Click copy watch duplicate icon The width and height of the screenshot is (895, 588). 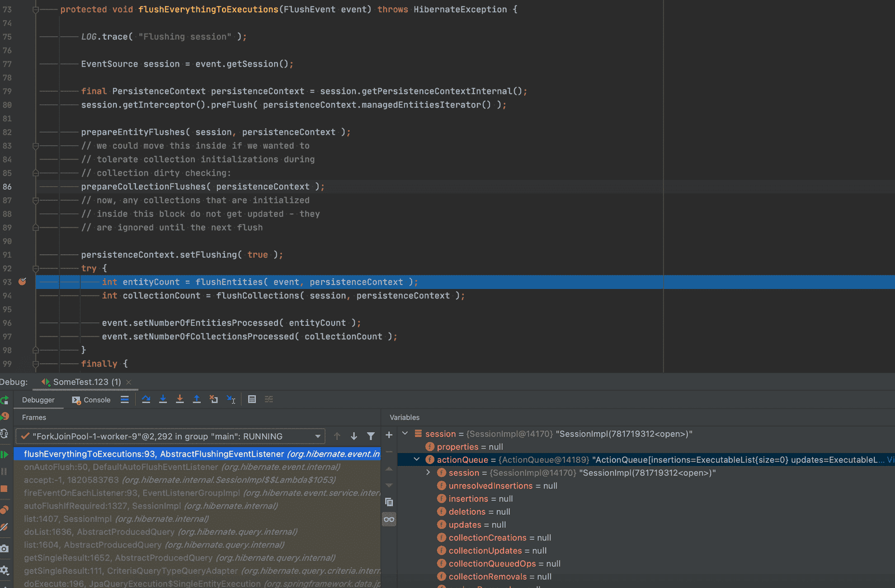pyautogui.click(x=389, y=502)
